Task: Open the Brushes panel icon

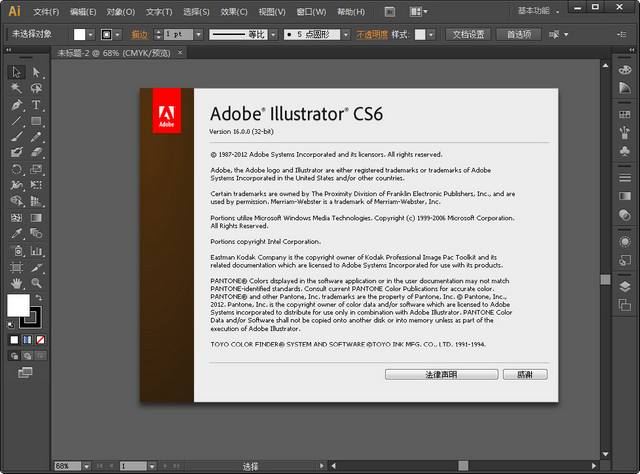Action: point(624,133)
